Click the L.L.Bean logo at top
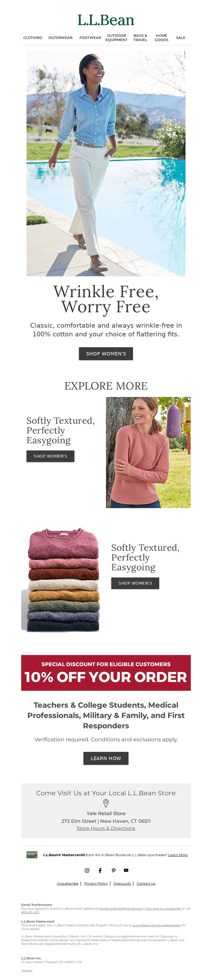 coord(106,20)
